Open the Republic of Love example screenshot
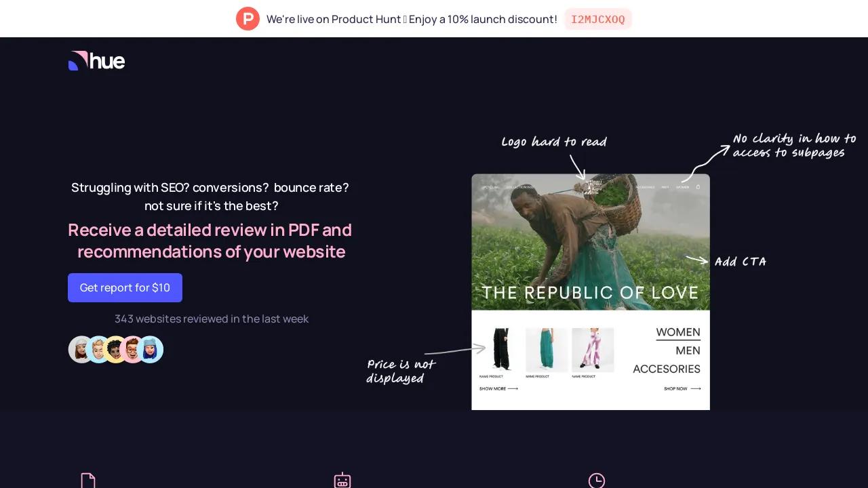This screenshot has width=868, height=488. (591, 292)
